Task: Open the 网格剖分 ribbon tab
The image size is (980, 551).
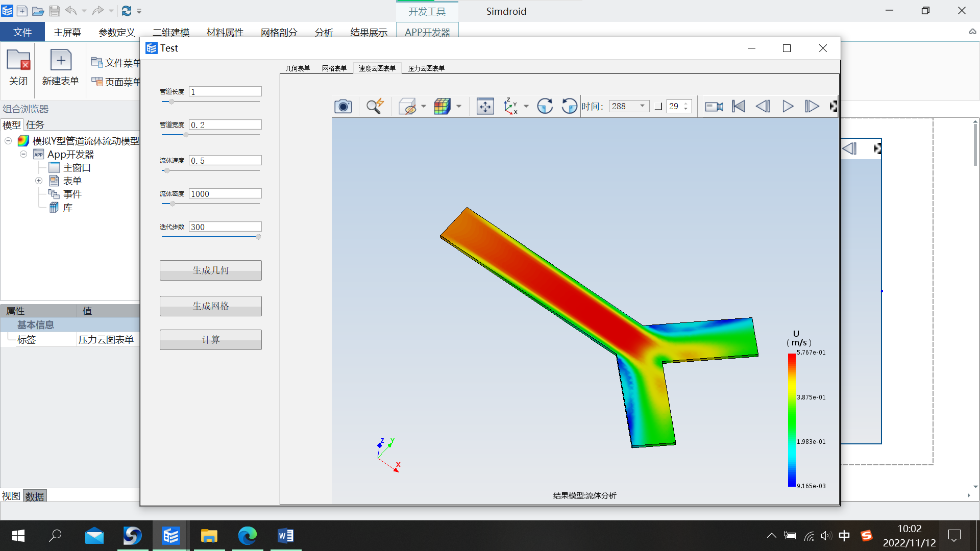Action: 279,32
